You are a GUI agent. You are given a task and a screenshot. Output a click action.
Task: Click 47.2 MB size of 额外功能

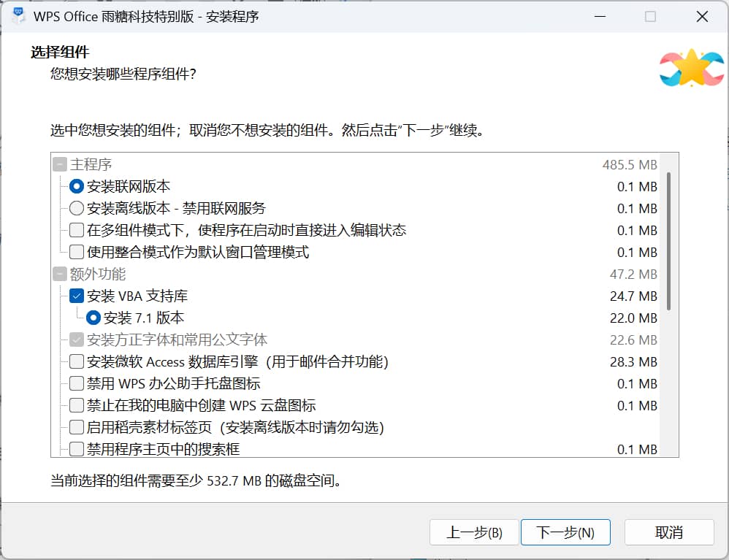pyautogui.click(x=633, y=275)
